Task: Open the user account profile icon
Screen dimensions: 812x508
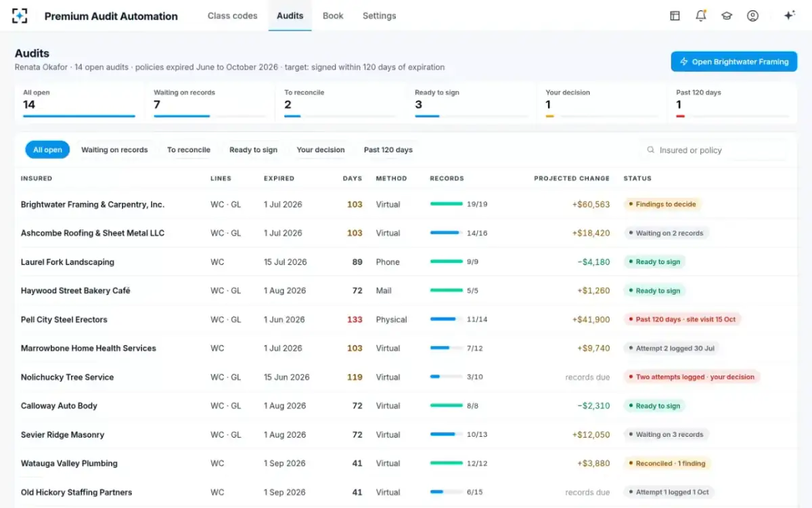Action: click(752, 16)
